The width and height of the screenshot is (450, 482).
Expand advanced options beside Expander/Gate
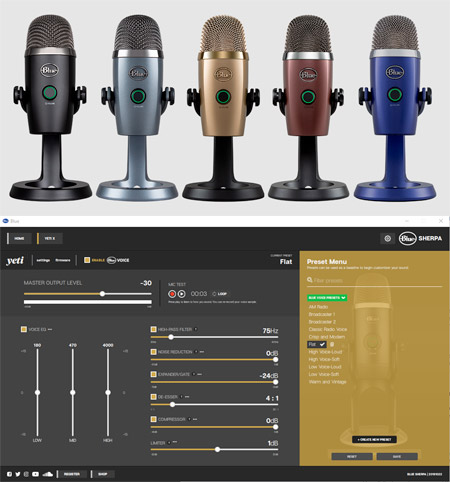pos(199,374)
